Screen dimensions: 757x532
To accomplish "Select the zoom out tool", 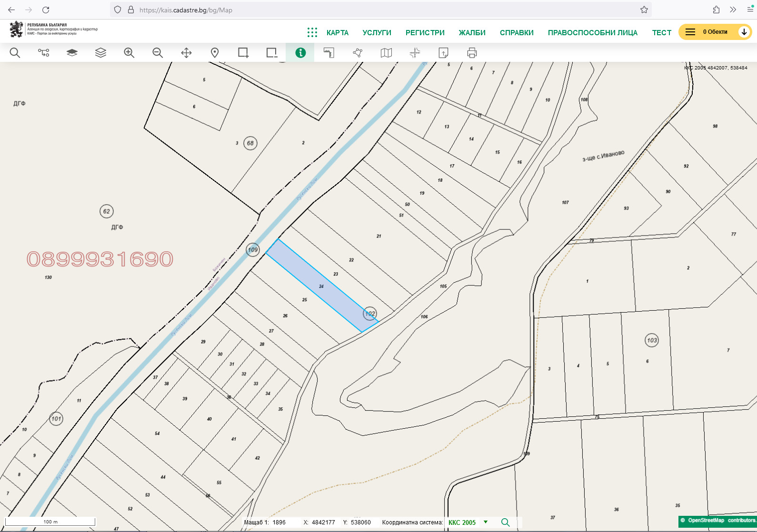I will [x=158, y=53].
